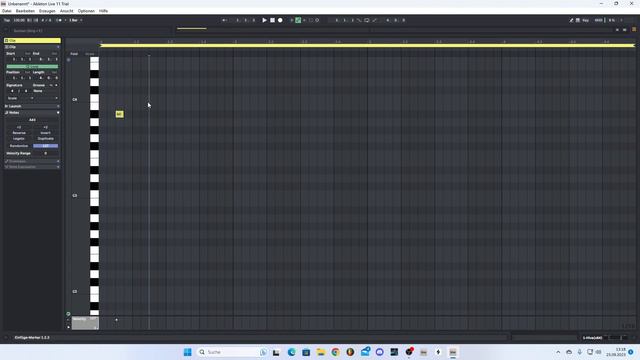Click the yellow loop brace in ruler
Image resolution: width=640 pixels, height=360 pixels.
click(x=367, y=45)
